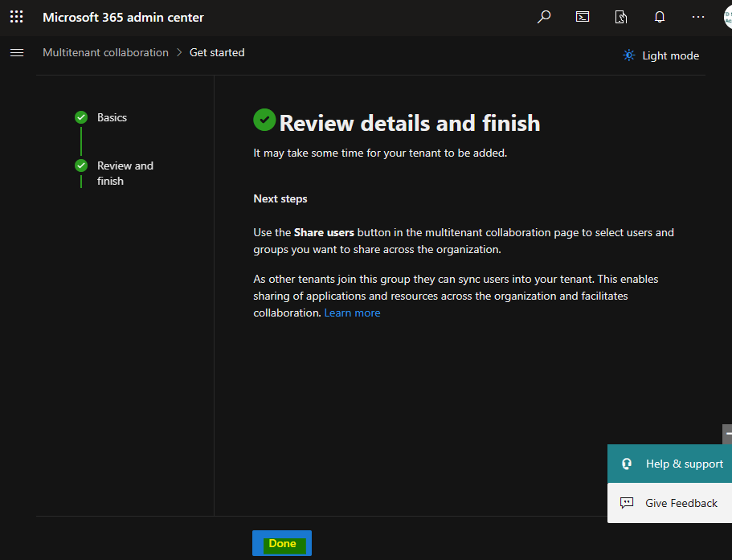Open the app launcher waffle icon

coord(16,17)
